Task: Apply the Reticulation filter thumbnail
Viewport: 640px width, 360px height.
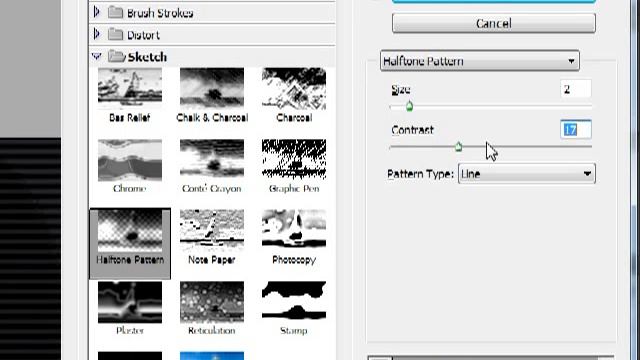Action: [x=212, y=302]
